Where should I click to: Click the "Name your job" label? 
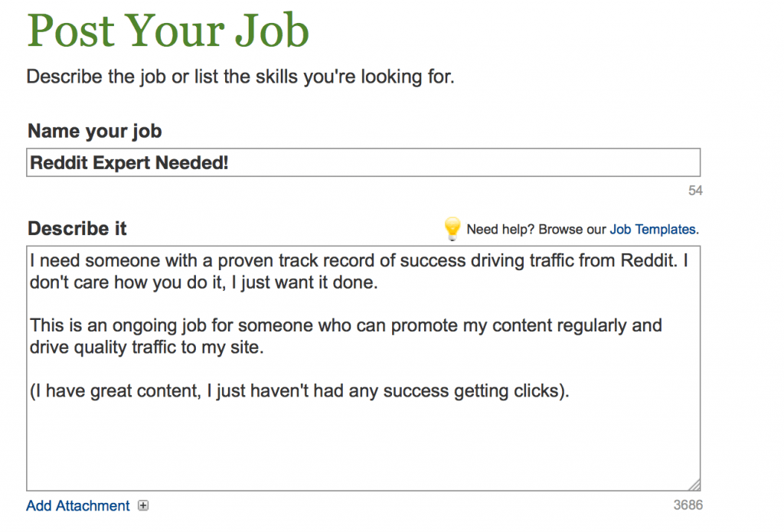click(95, 131)
